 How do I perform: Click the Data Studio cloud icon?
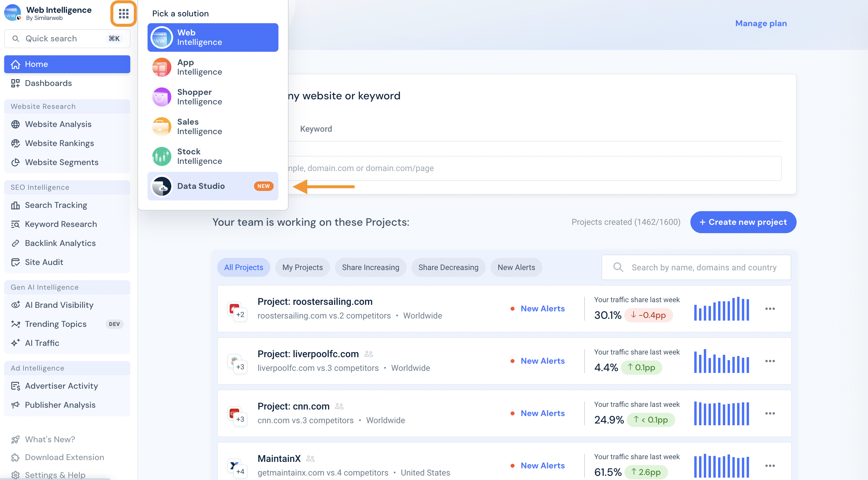tap(162, 186)
